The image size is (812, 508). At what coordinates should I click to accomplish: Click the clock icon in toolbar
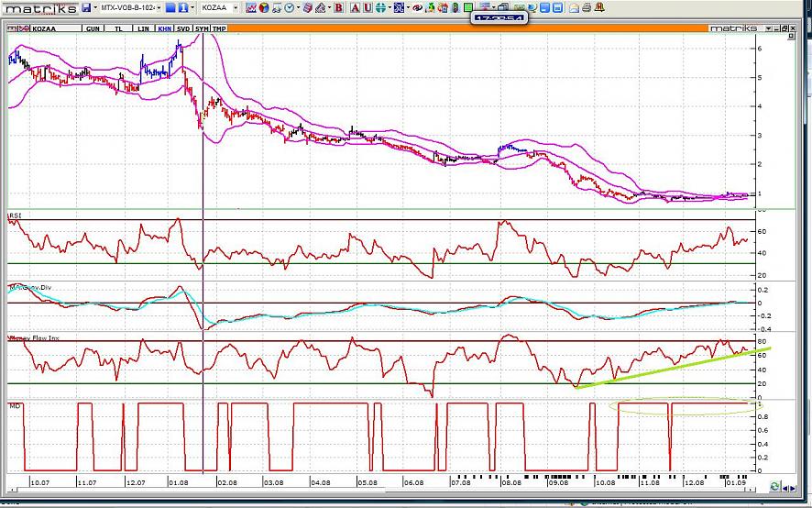[x=289, y=7]
